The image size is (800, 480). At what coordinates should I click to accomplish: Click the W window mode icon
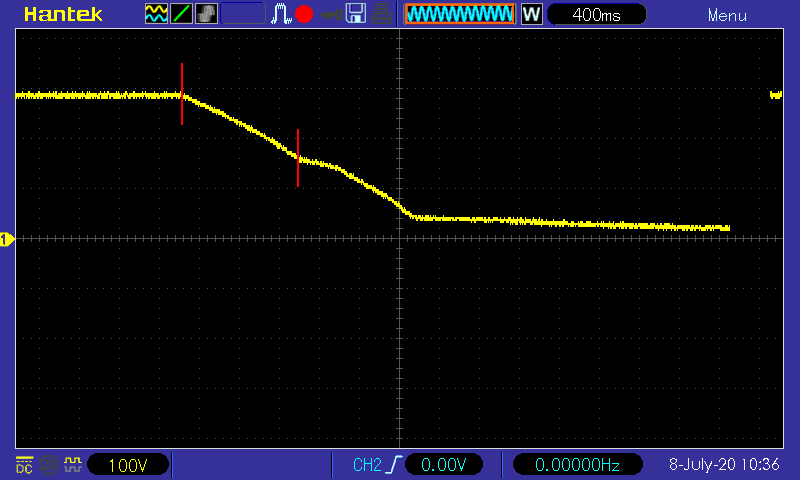point(532,14)
